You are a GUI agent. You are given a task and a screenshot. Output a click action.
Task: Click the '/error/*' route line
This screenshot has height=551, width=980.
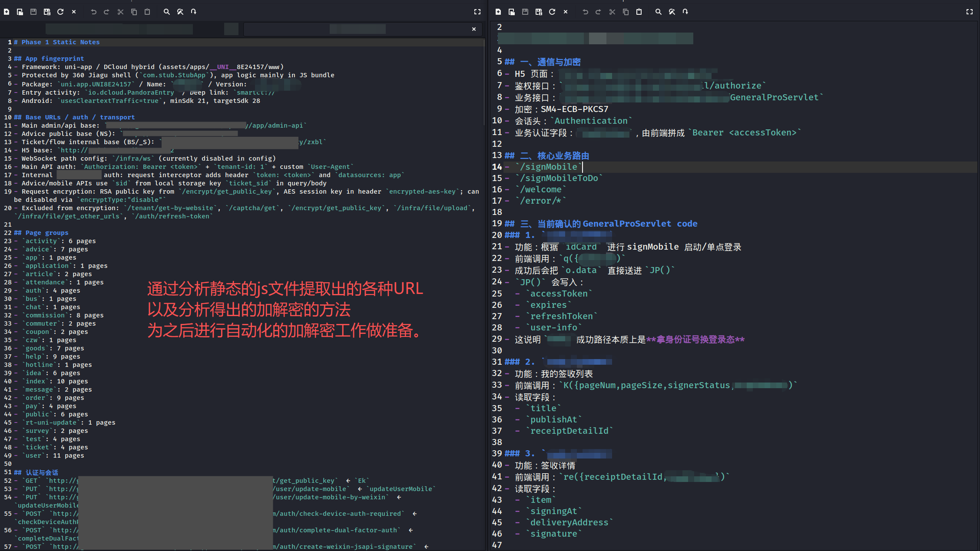(x=536, y=201)
